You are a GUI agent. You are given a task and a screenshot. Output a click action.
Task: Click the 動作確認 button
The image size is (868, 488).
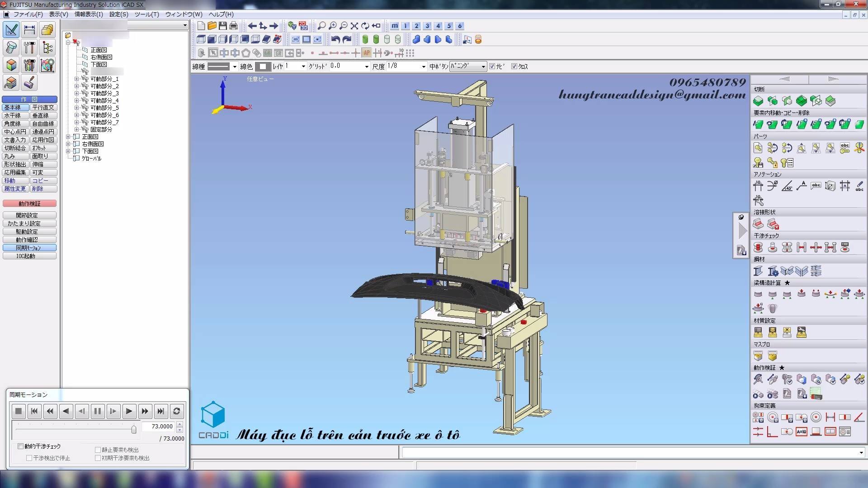29,240
